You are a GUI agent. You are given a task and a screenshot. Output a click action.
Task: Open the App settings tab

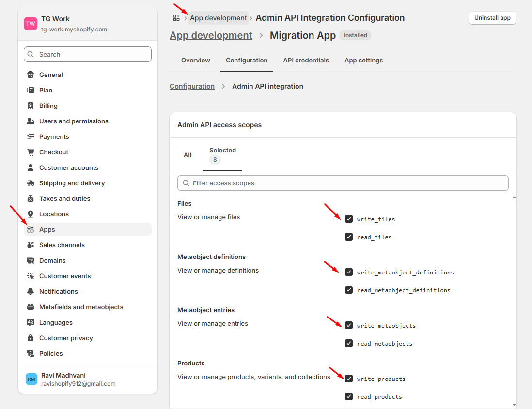364,61
